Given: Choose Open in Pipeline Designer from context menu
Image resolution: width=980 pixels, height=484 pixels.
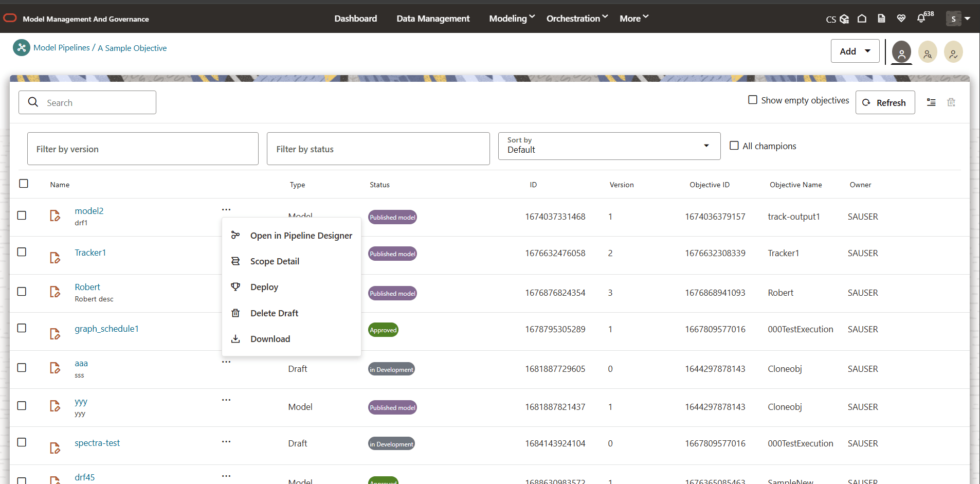Looking at the screenshot, I should point(301,236).
